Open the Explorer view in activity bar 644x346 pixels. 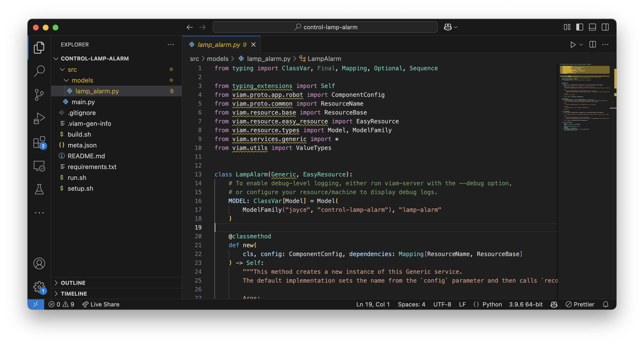pos(39,48)
